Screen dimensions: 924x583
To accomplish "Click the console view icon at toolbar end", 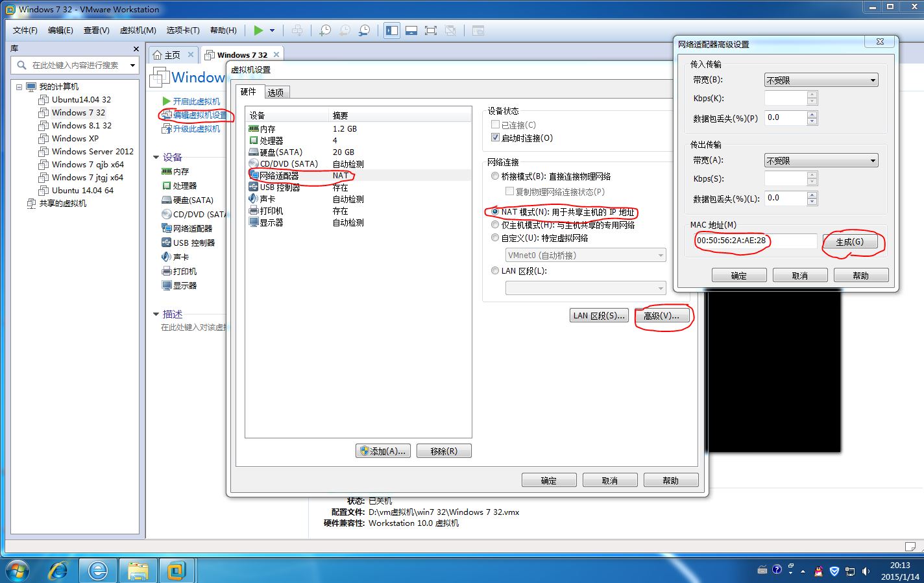I will click(x=478, y=30).
